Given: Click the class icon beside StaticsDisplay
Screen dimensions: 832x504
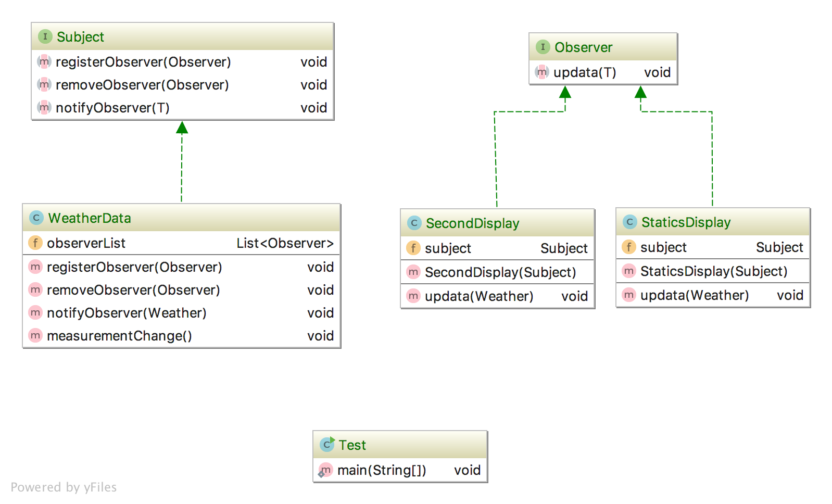Looking at the screenshot, I should pos(630,222).
